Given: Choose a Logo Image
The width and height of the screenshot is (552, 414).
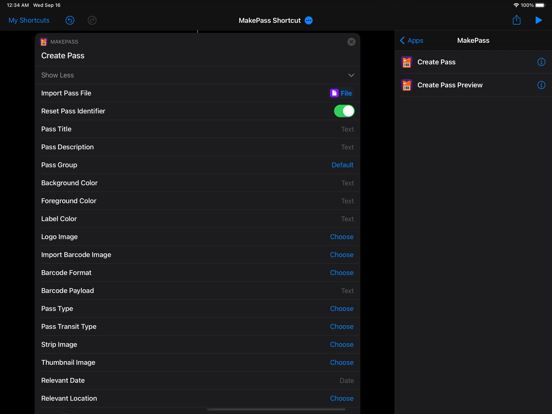Looking at the screenshot, I should [341, 237].
